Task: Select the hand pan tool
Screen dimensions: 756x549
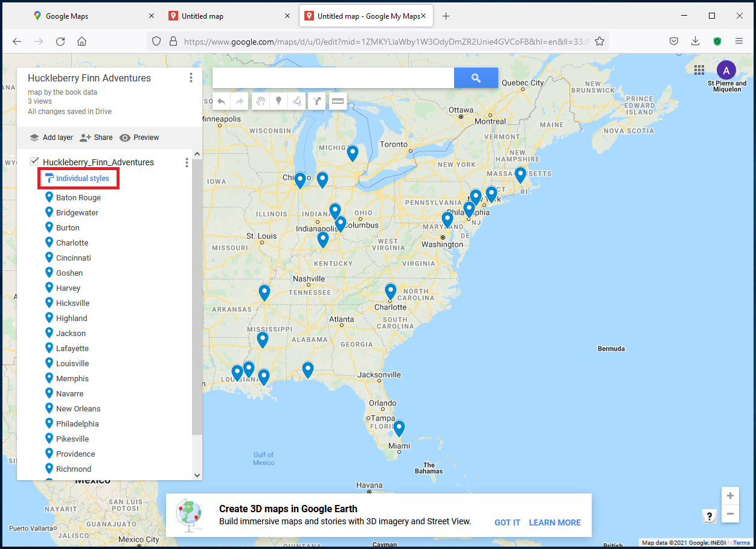Action: tap(261, 101)
